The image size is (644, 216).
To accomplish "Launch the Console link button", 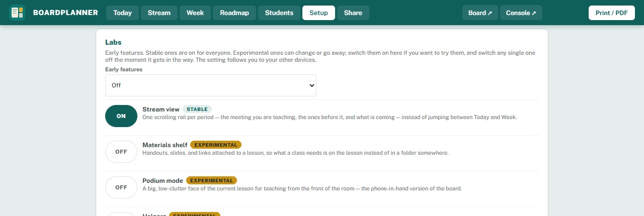I will [x=521, y=13].
